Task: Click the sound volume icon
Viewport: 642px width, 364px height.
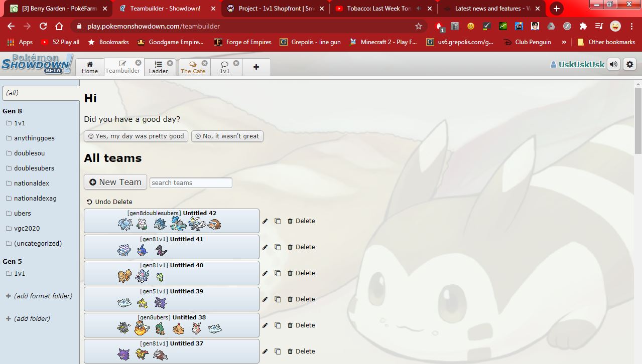Action: (x=613, y=64)
